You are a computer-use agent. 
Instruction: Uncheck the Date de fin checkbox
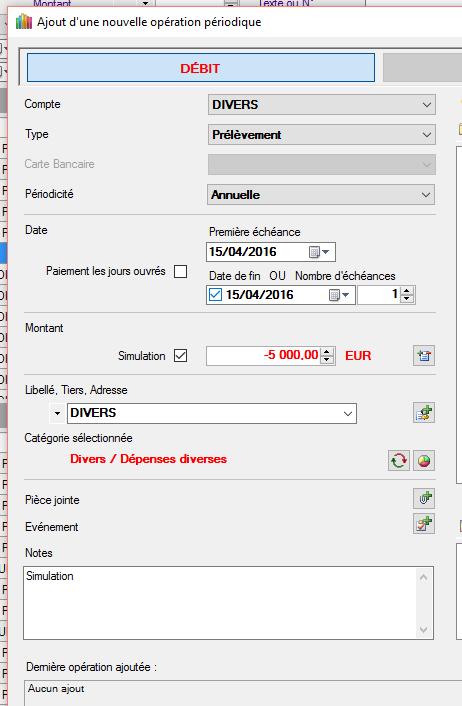pos(215,295)
